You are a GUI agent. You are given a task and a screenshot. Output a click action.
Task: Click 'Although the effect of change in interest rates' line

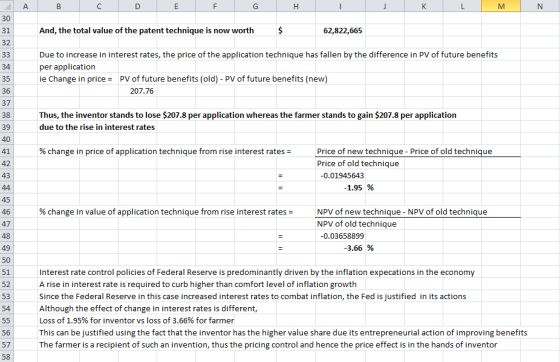tap(148, 309)
